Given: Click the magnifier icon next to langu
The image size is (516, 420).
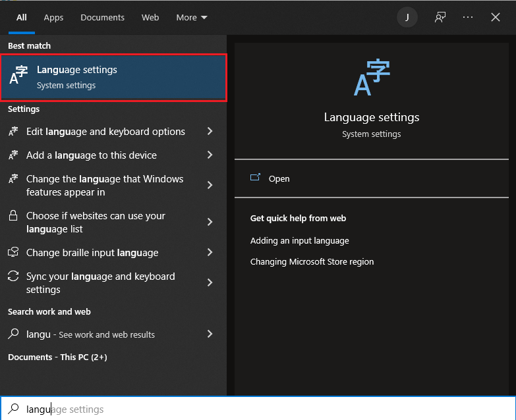Looking at the screenshot, I should (x=13, y=334).
